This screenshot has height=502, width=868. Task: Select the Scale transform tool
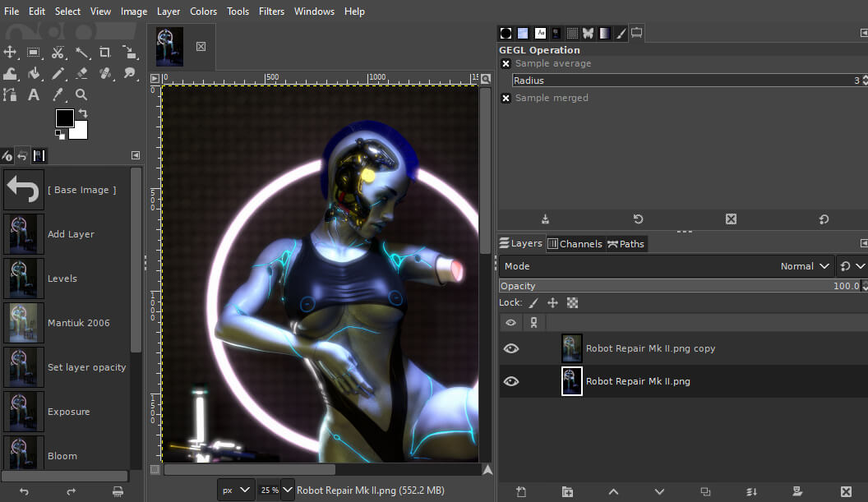pos(129,53)
